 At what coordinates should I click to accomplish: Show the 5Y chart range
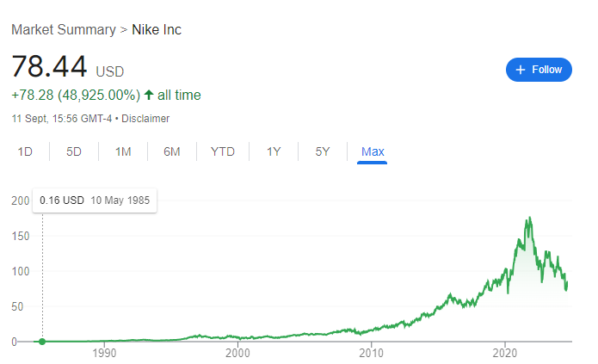tap(323, 152)
